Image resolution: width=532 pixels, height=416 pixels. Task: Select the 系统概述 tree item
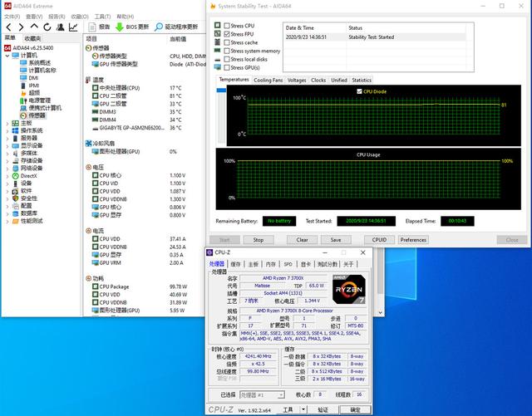(35, 63)
